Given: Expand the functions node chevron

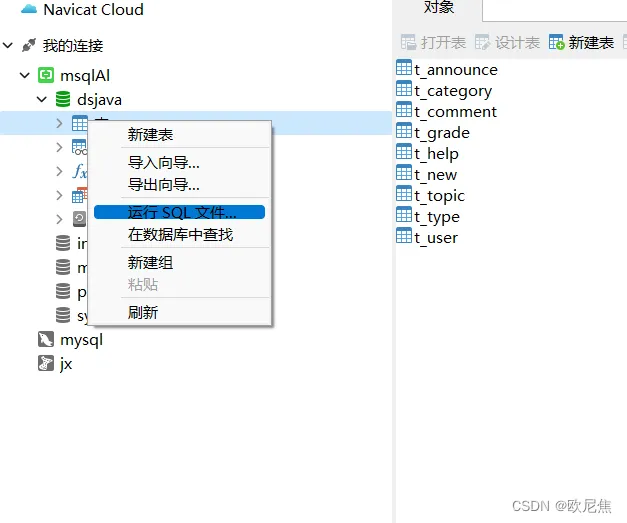Looking at the screenshot, I should pos(59,171).
